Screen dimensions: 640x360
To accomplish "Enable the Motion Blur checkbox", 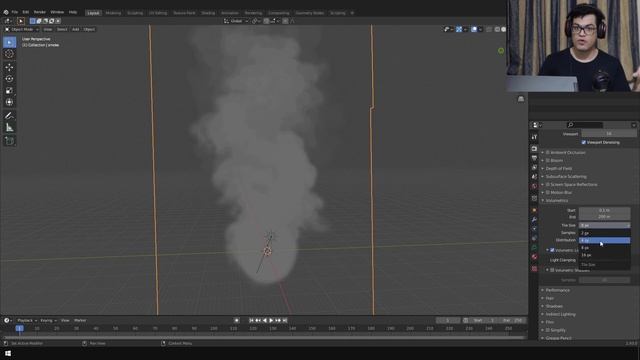I will click(548, 192).
